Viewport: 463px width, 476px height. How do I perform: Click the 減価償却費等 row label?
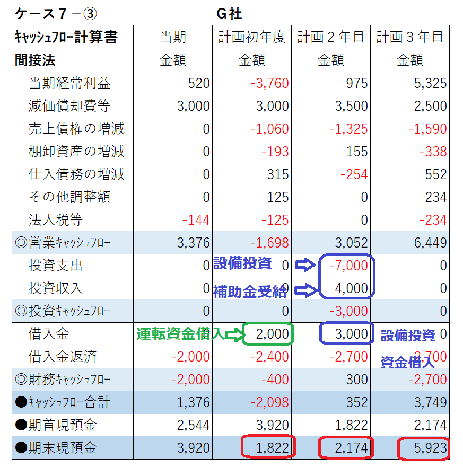pos(69,106)
